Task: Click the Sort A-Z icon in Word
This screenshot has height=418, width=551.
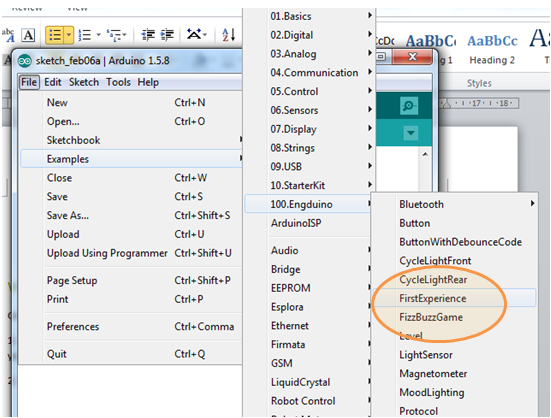Action: pyautogui.click(x=228, y=35)
